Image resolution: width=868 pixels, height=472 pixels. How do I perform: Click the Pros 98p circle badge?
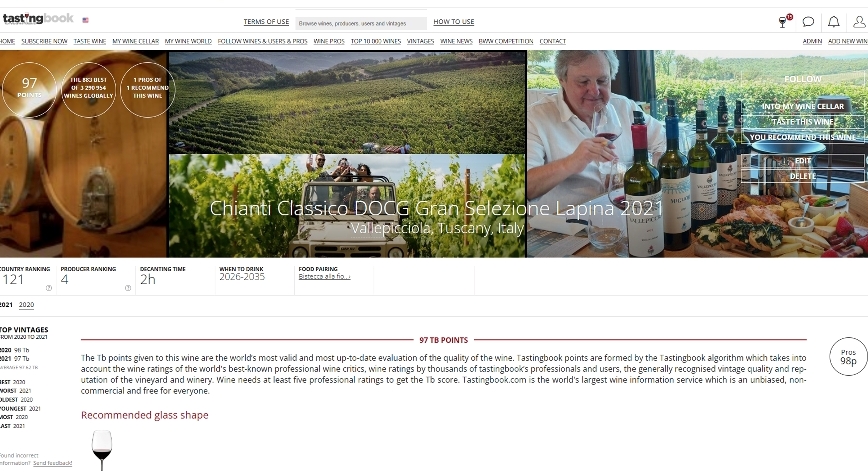coord(848,356)
